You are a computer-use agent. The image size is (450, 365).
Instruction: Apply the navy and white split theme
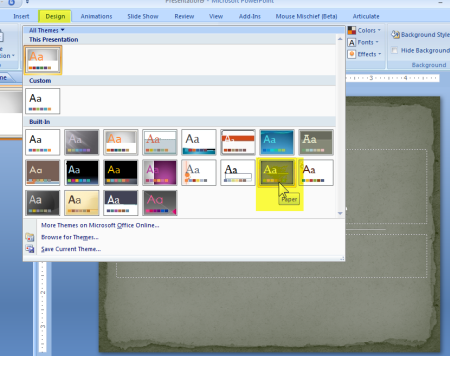[121, 203]
